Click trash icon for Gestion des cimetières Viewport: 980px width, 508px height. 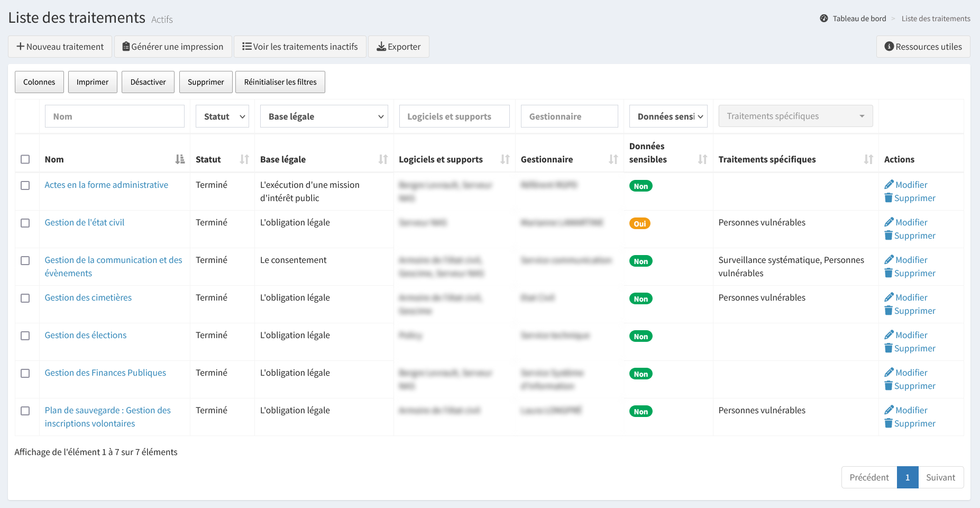pyautogui.click(x=889, y=311)
